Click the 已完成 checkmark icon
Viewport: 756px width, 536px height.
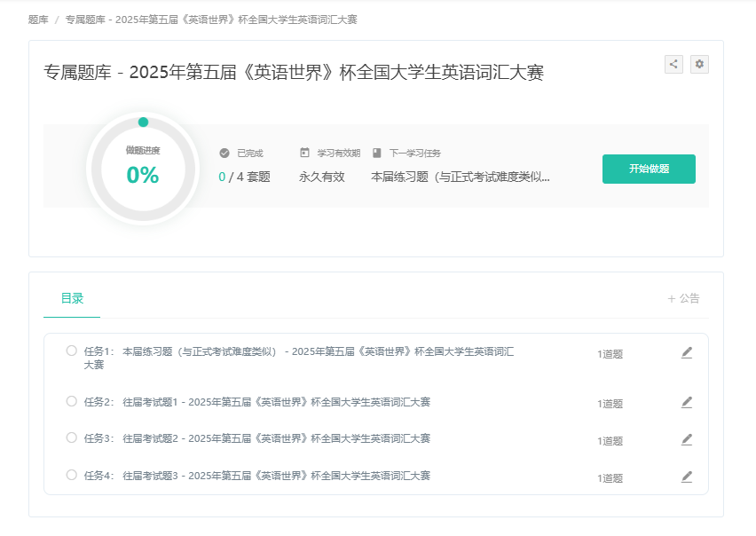[x=224, y=153]
